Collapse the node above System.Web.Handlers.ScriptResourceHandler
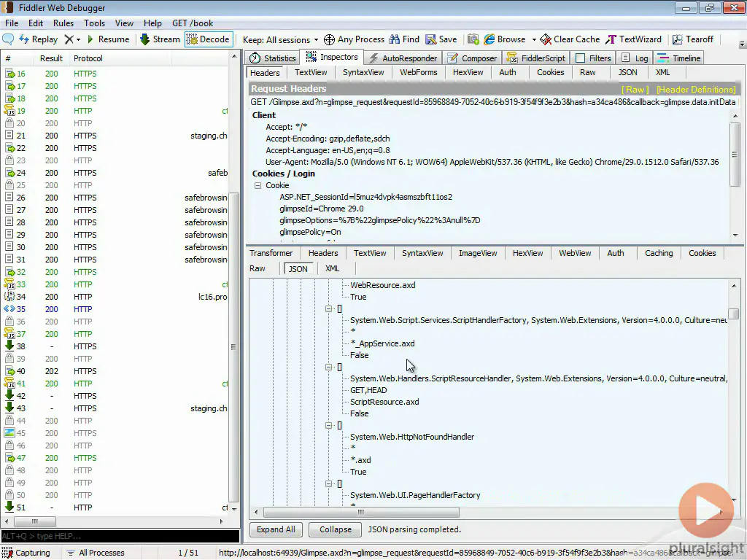Image resolution: width=747 pixels, height=560 pixels. point(329,367)
